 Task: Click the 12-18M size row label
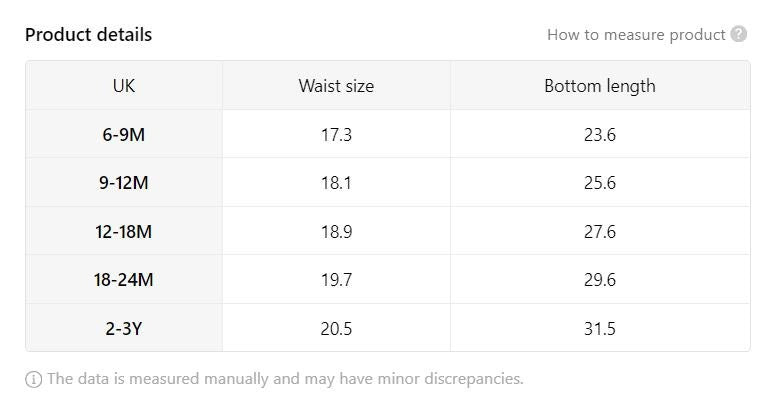(124, 232)
